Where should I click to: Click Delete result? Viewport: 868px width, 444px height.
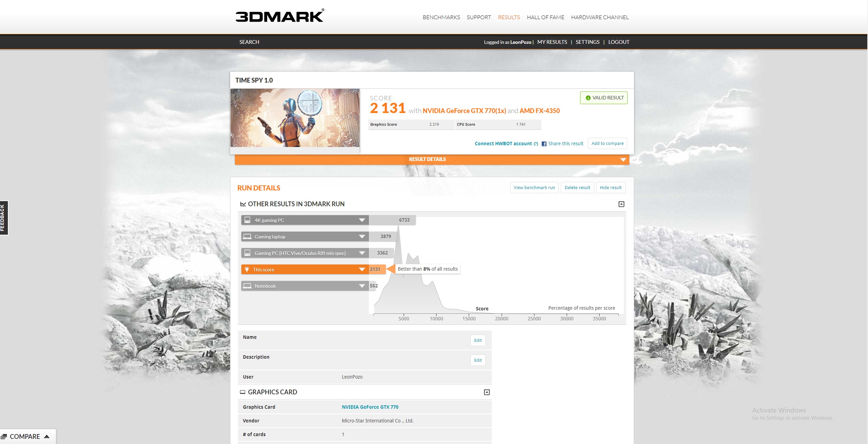click(577, 187)
